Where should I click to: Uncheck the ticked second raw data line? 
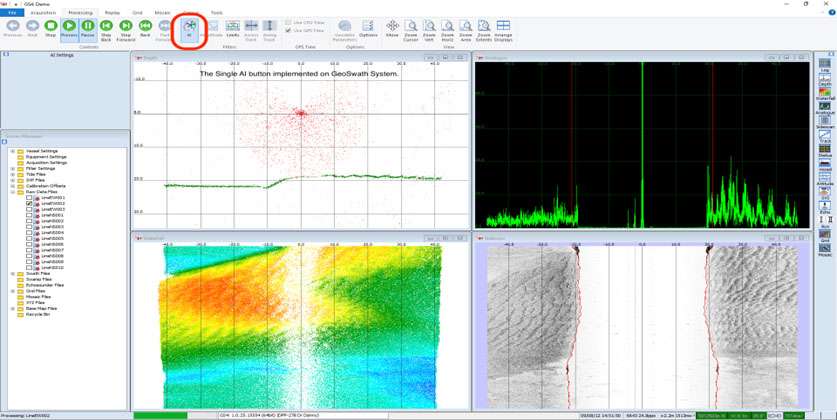29,203
